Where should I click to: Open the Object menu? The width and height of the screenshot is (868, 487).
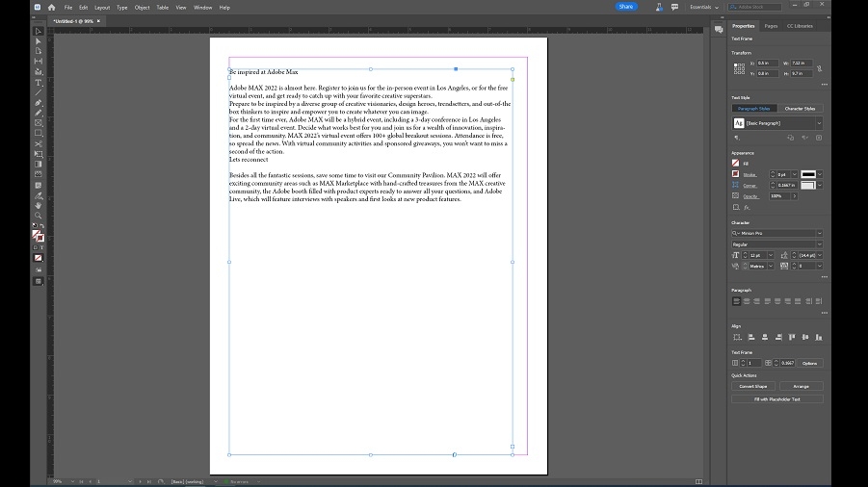click(x=143, y=8)
